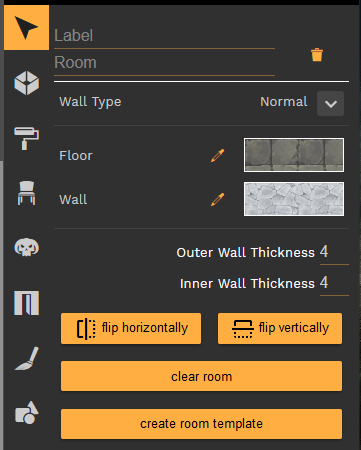This screenshot has height=450, width=361.
Task: Open the skull monsters tool
Action: [27, 247]
